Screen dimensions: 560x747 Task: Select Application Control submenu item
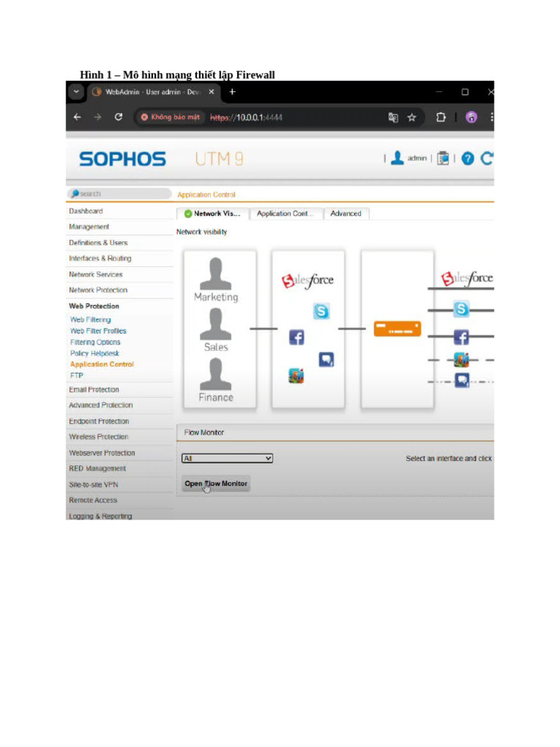click(x=102, y=364)
